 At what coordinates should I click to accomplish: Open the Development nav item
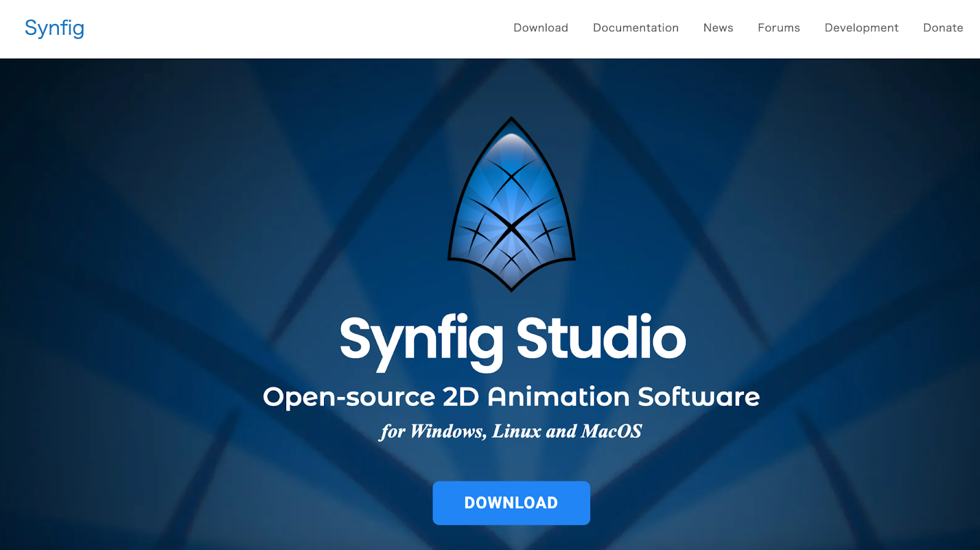(x=861, y=28)
